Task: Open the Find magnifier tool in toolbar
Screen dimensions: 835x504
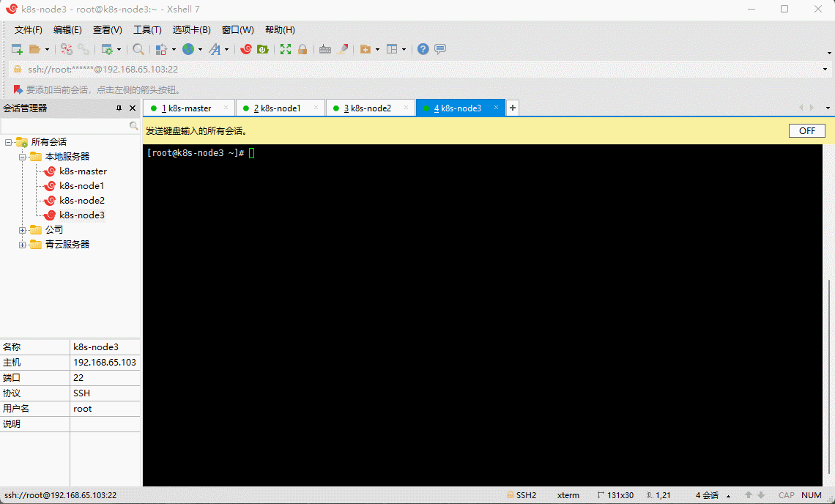Action: 138,49
